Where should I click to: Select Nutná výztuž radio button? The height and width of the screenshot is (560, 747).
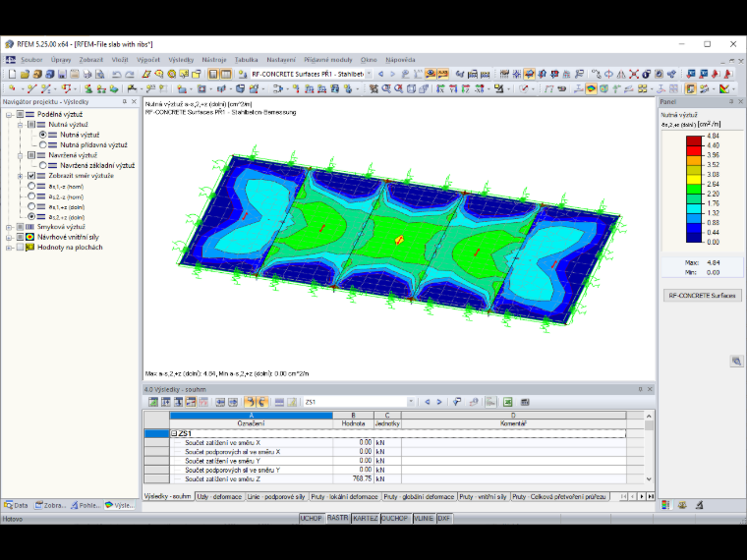[x=43, y=135]
